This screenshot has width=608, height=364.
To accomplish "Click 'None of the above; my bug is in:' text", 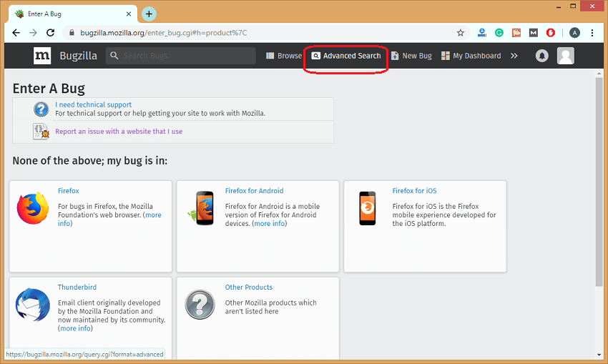I will [x=90, y=161].
